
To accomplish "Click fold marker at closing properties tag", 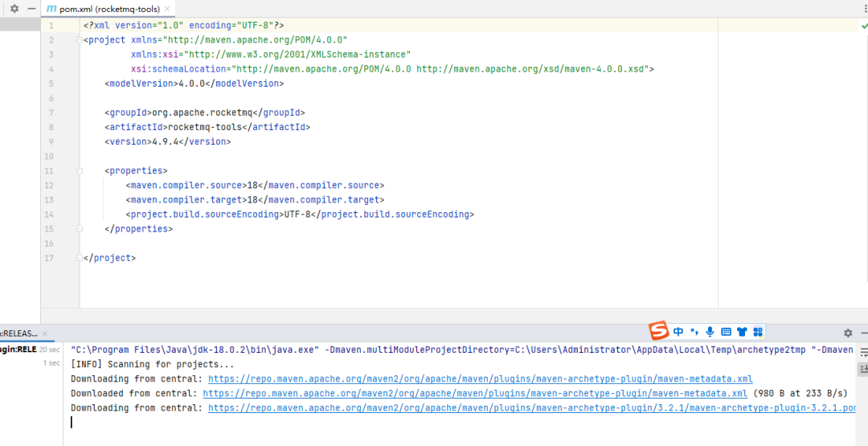I will tap(79, 228).
